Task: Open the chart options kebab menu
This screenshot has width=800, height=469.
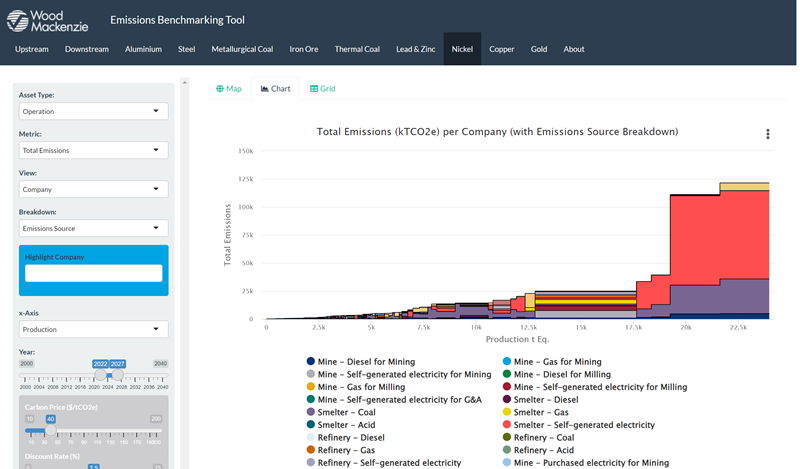Action: pos(767,134)
